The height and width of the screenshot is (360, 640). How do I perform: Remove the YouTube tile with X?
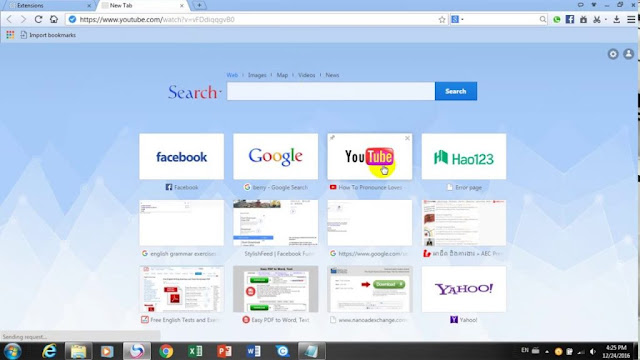click(x=407, y=138)
